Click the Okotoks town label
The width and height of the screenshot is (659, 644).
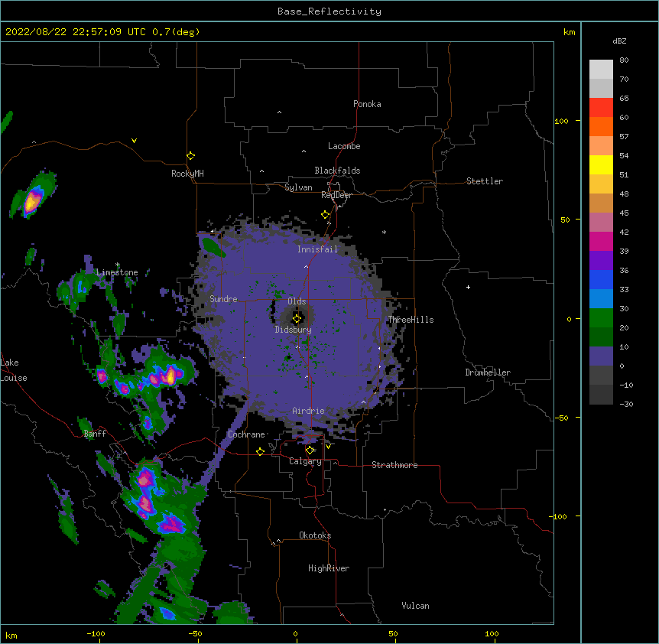(x=315, y=535)
